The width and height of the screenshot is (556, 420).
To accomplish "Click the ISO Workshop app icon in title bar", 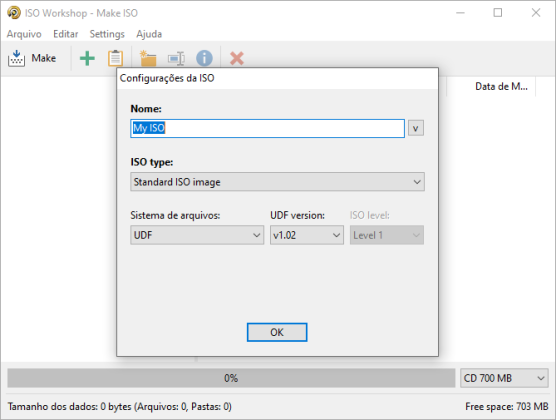I will coord(14,13).
